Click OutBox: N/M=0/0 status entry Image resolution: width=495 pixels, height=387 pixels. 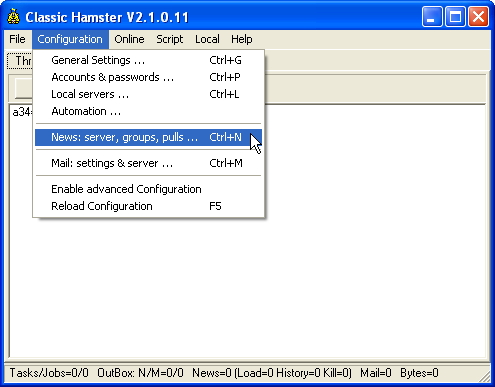tap(140, 373)
